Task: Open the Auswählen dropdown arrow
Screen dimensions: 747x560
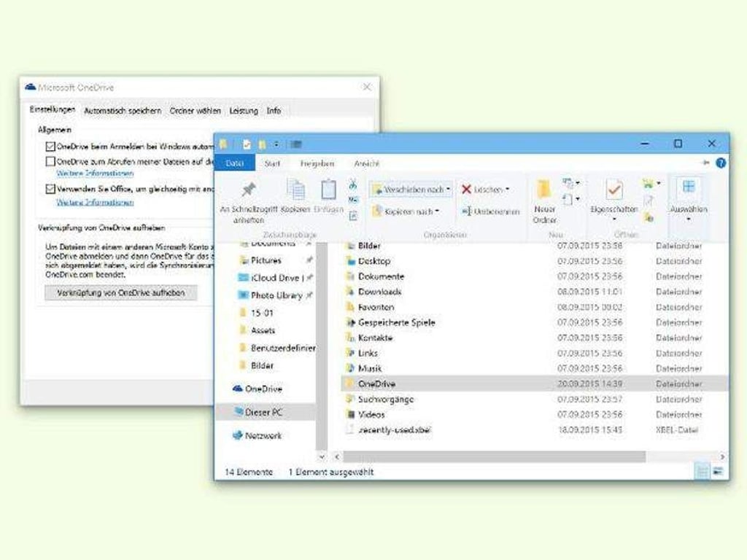Action: (x=689, y=219)
